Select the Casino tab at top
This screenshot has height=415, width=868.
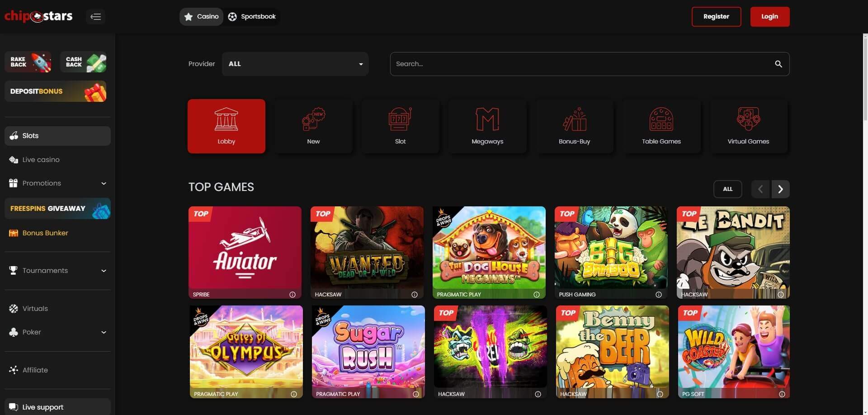[x=201, y=16]
